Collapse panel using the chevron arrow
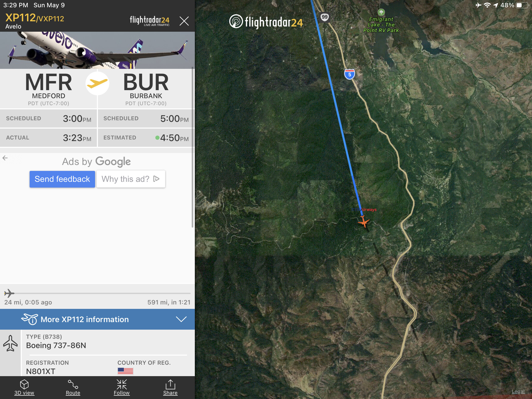This screenshot has height=399, width=532. [x=181, y=319]
